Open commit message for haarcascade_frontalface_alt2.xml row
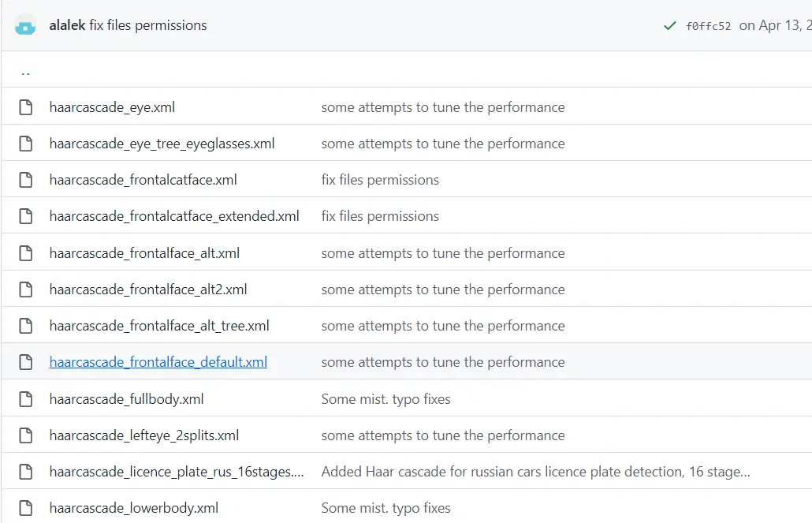Viewport: 812px width, 523px height. [x=443, y=290]
